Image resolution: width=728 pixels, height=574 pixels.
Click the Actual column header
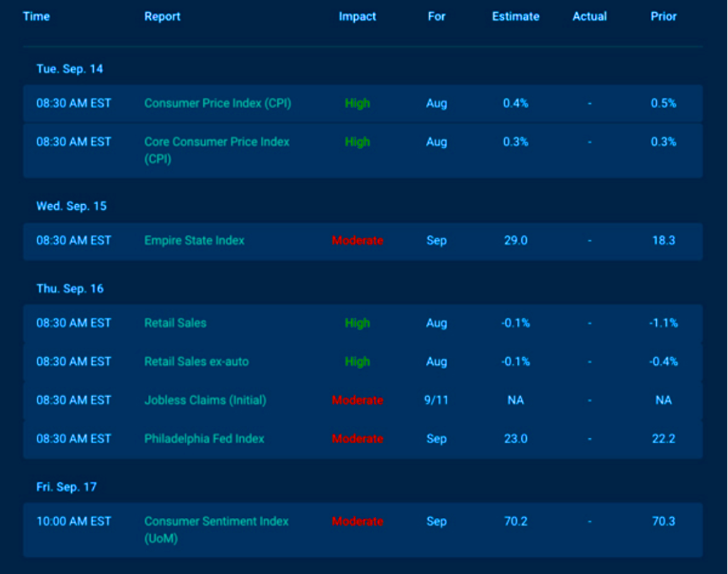[589, 16]
